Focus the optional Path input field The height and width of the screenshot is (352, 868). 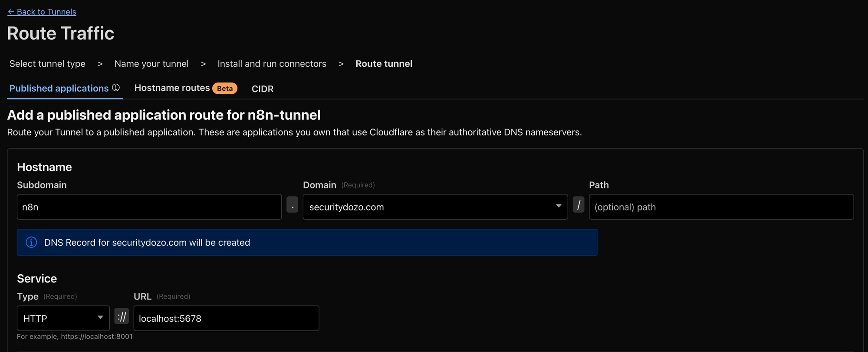[721, 207]
